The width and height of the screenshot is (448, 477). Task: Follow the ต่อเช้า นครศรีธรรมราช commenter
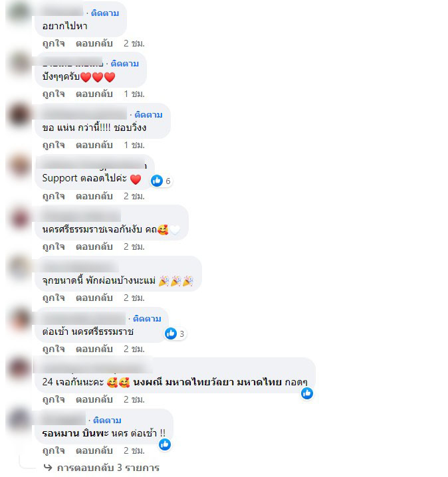point(147,318)
